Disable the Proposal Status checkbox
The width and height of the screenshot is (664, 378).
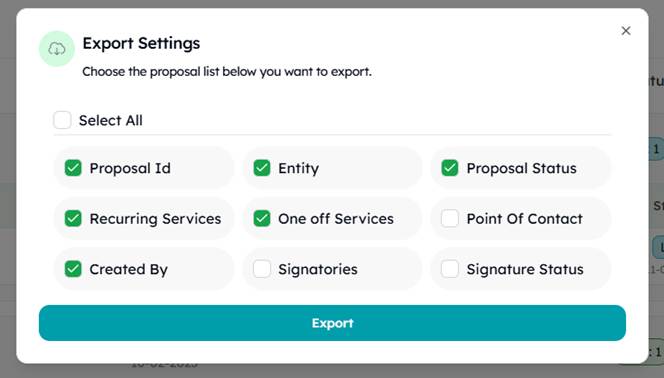[450, 168]
